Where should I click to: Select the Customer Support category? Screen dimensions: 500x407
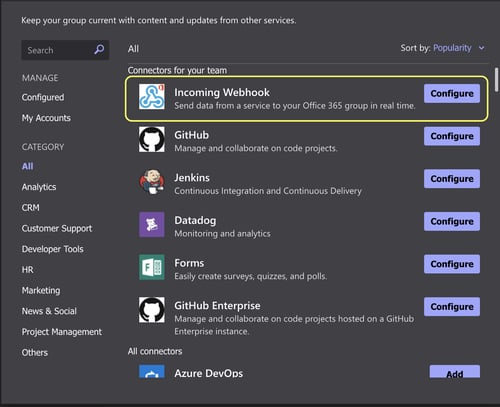pyautogui.click(x=57, y=228)
